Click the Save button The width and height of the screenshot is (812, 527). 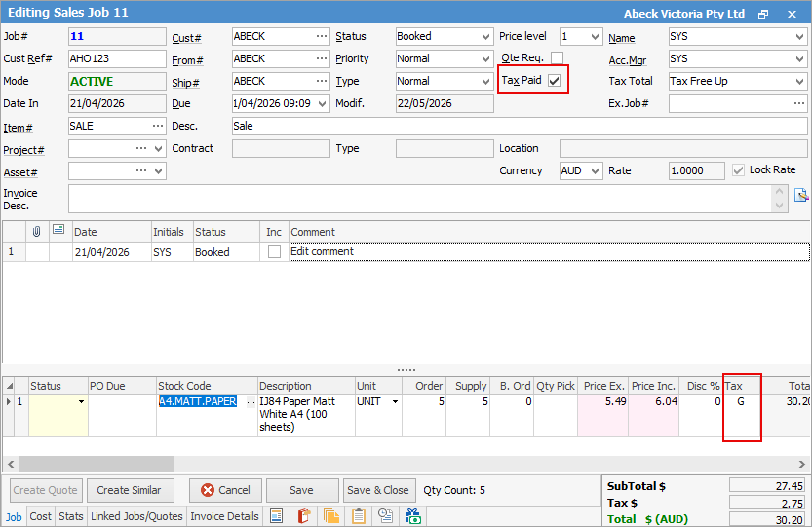click(301, 490)
